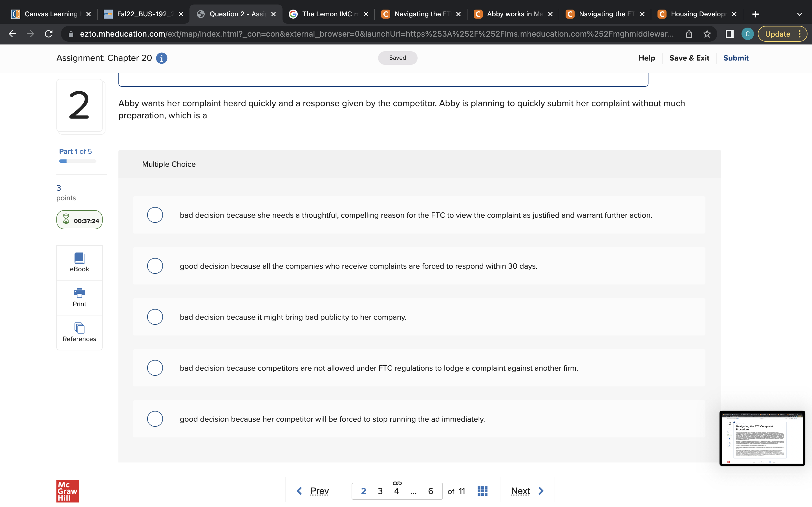Click the Print icon
The width and height of the screenshot is (812, 507).
[x=79, y=297]
